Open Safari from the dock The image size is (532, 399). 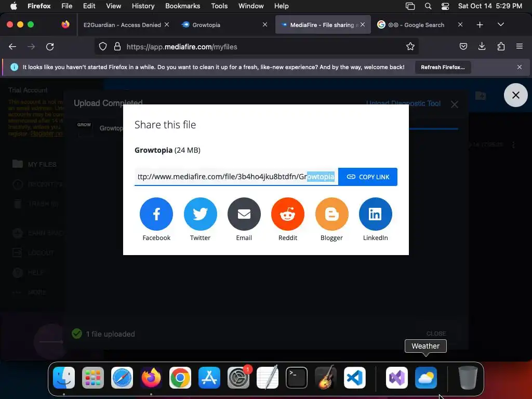[122, 378]
